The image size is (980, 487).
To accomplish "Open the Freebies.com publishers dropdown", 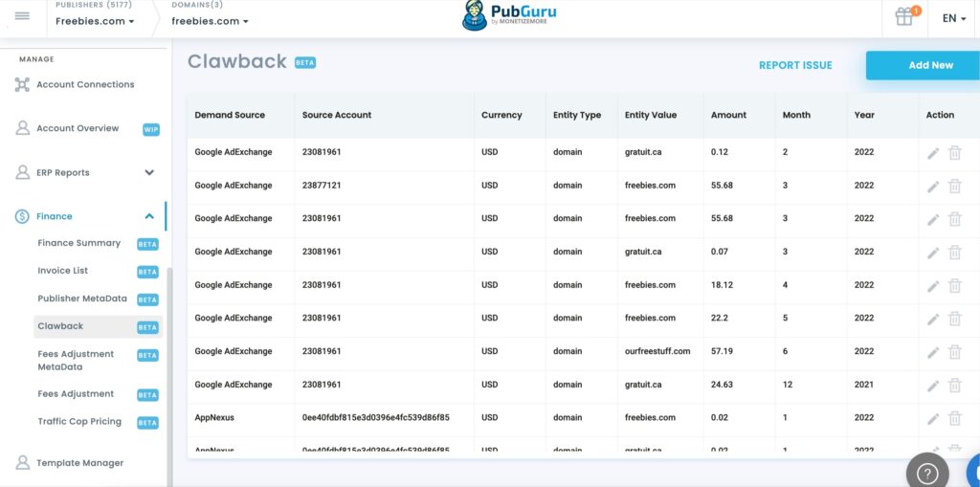I will click(95, 21).
